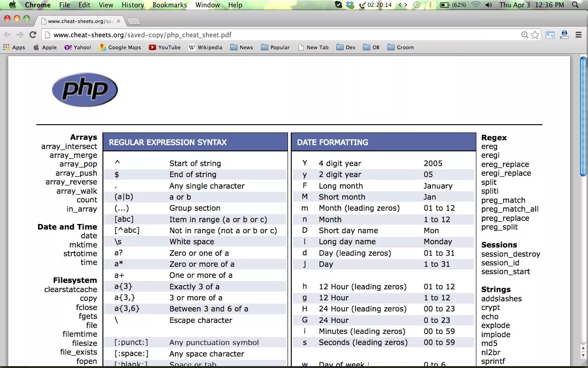Image resolution: width=588 pixels, height=368 pixels.
Task: Click 'Month (leading zeros)' in date table
Action: [x=359, y=208]
